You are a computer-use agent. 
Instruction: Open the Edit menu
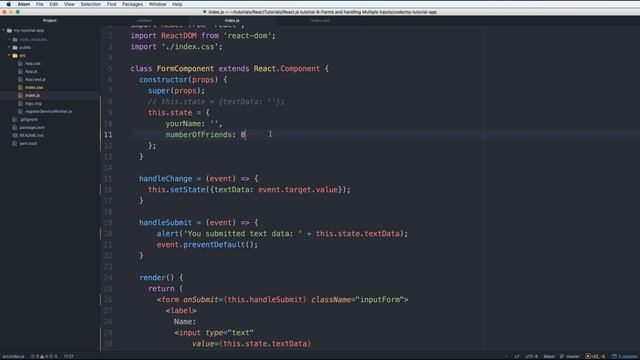[53, 4]
